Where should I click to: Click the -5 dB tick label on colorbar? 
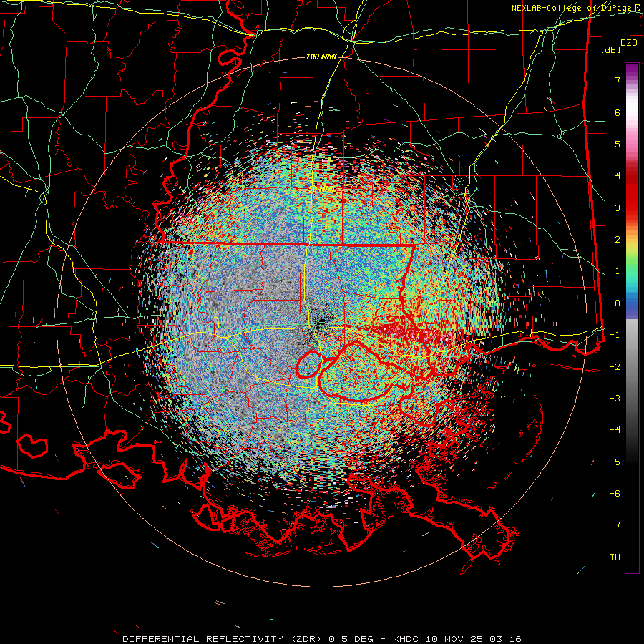pos(615,462)
